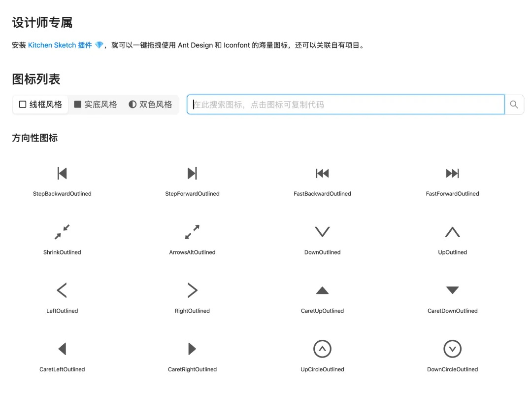Pick the UpOutlined chevron icon

pos(452,232)
